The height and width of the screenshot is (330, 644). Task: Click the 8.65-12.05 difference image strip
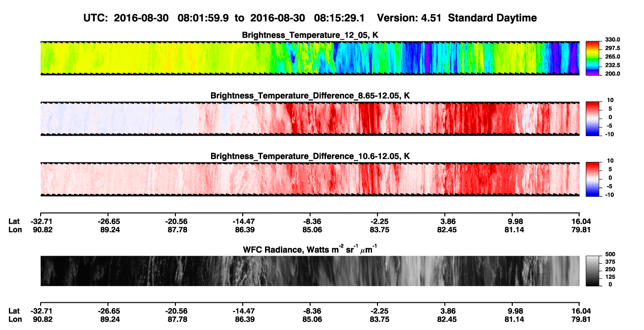pyautogui.click(x=310, y=119)
